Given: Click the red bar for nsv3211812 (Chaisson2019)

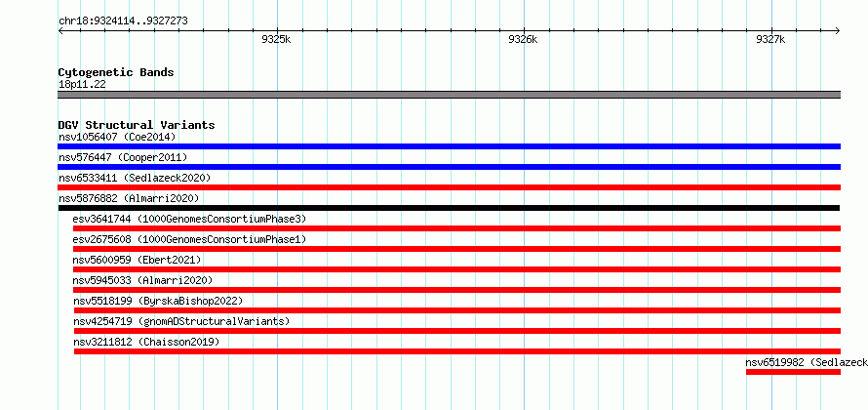Looking at the screenshot, I should tap(457, 351).
